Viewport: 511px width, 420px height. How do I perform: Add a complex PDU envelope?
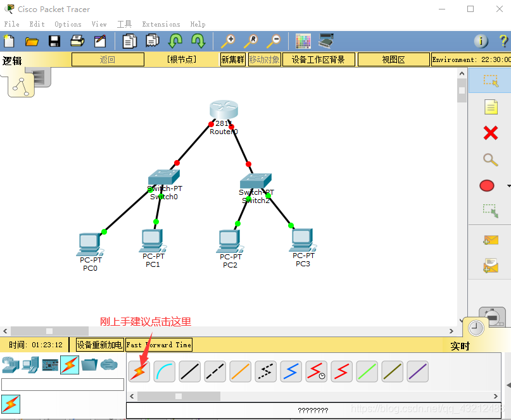pos(491,266)
